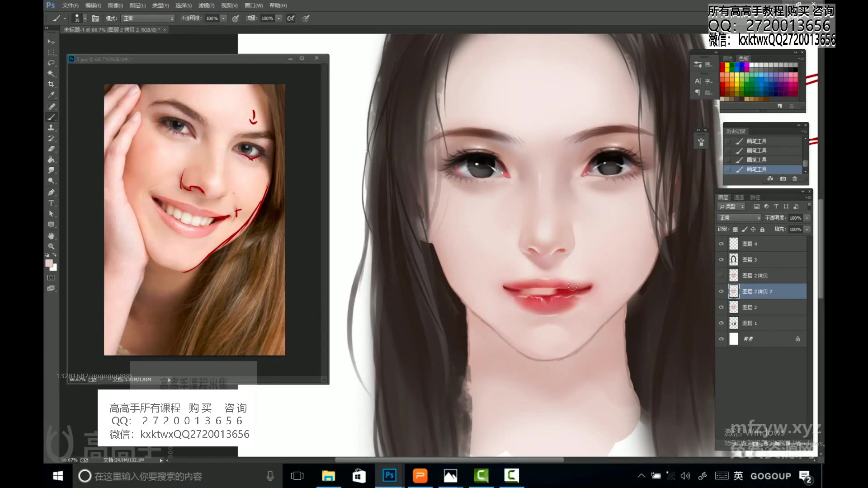Toggle visibility of the 背景 layer
The height and width of the screenshot is (488, 868).
tap(722, 339)
